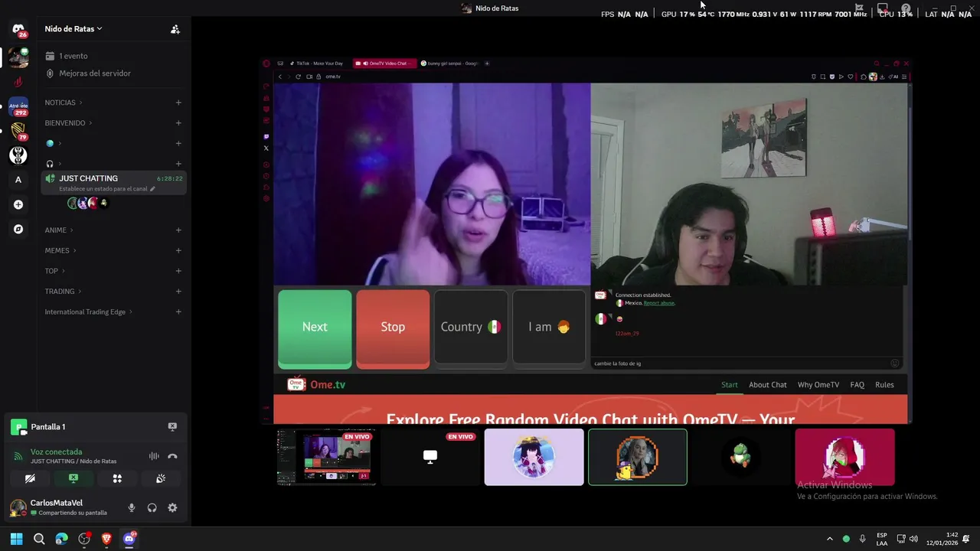Add a channel to BIENVENIDO

pyautogui.click(x=178, y=123)
